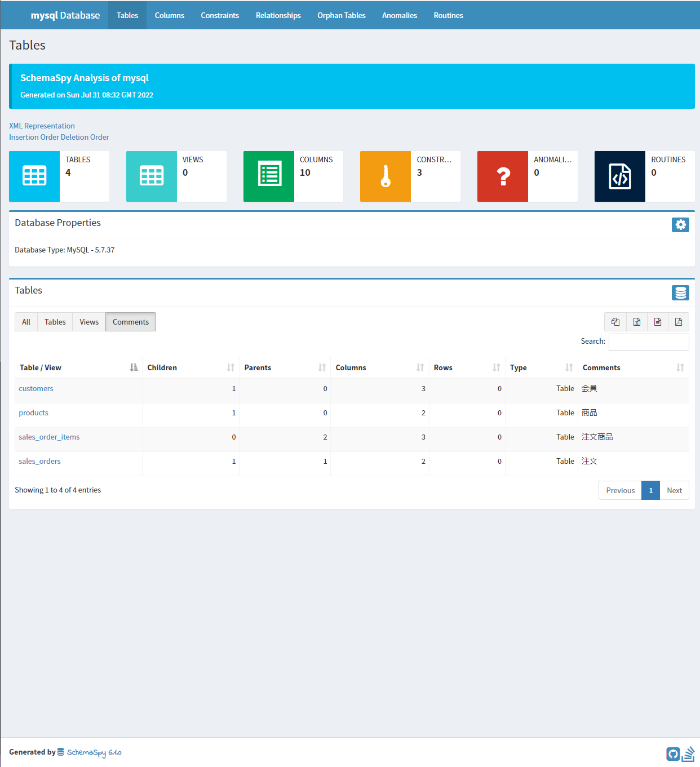This screenshot has width=700, height=767.
Task: Toggle the All filter button
Action: [x=26, y=322]
